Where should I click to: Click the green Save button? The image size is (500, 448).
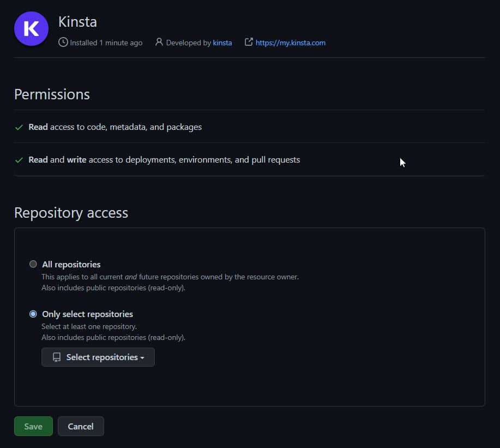point(33,426)
